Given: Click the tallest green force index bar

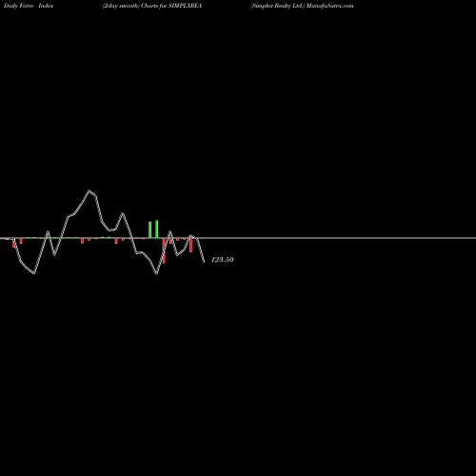Looking at the screenshot, I should pos(157,228).
